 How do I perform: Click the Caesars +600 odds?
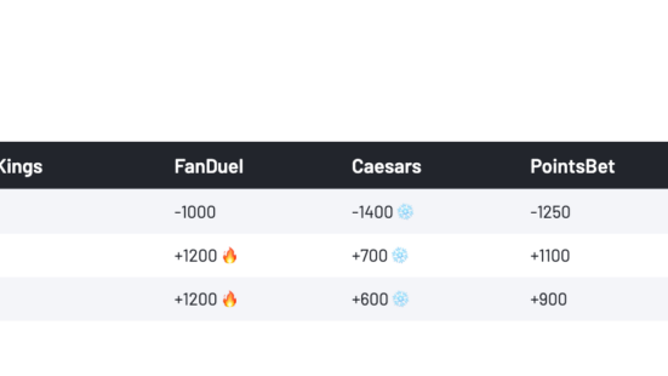370,299
